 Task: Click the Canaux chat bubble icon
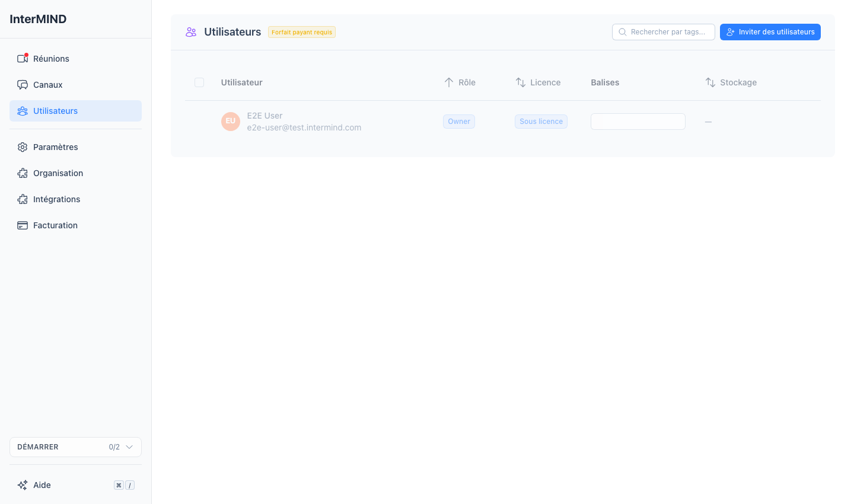click(x=23, y=85)
